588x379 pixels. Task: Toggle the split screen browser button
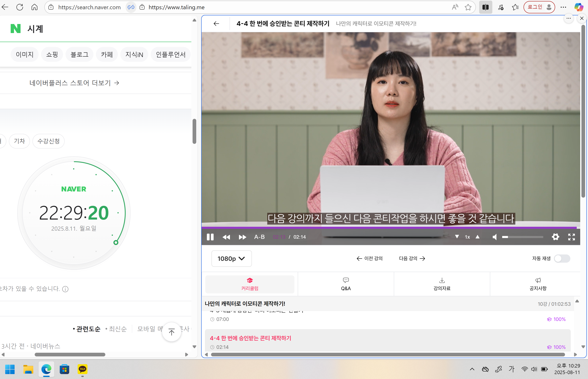(485, 7)
